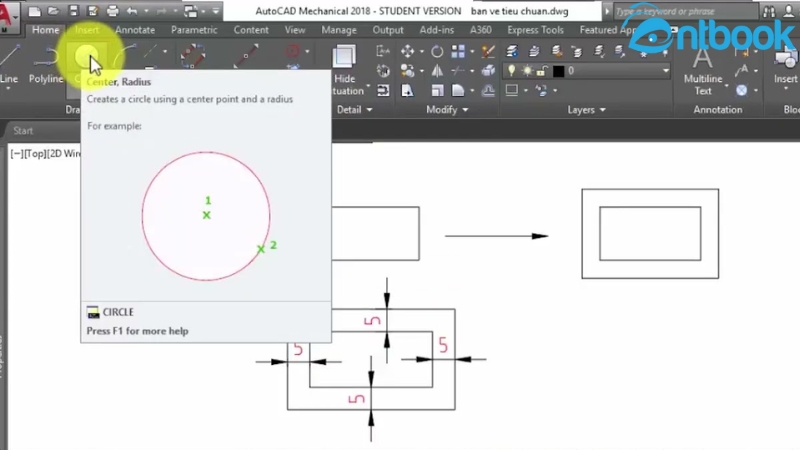Open the Express Tools ribbon tab
Screen dimensions: 800x450
535,30
